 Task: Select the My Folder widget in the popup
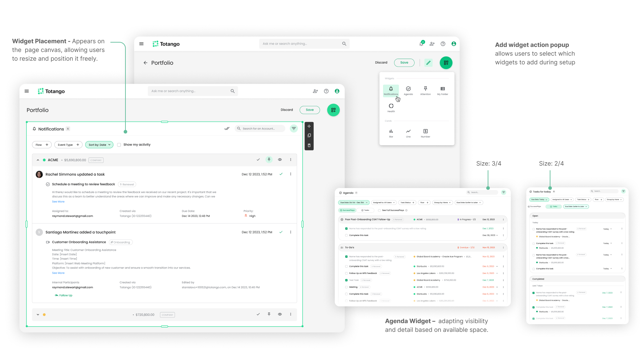(x=442, y=90)
